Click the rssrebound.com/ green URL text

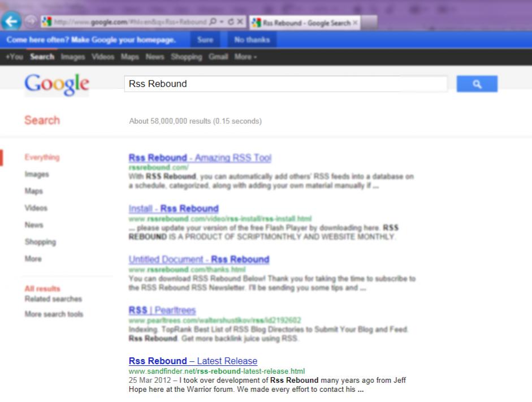click(158, 167)
